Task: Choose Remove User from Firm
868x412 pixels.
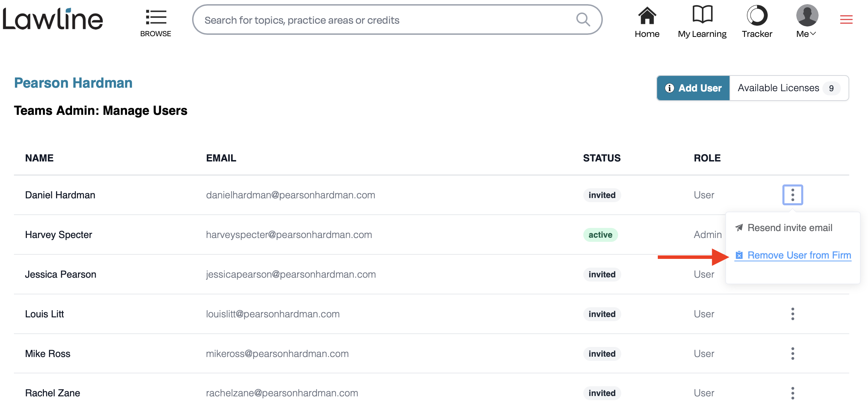Action: 793,255
